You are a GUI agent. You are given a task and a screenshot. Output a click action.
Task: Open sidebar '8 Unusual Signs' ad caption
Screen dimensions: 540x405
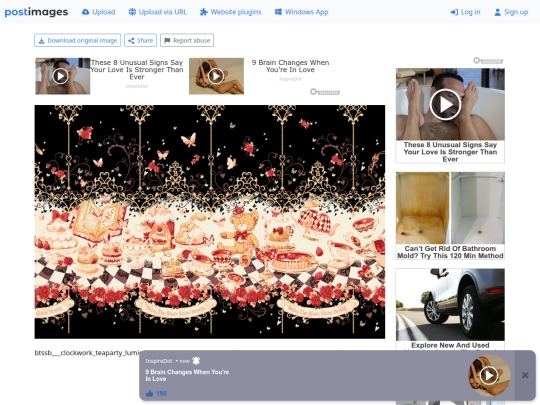pyautogui.click(x=450, y=152)
